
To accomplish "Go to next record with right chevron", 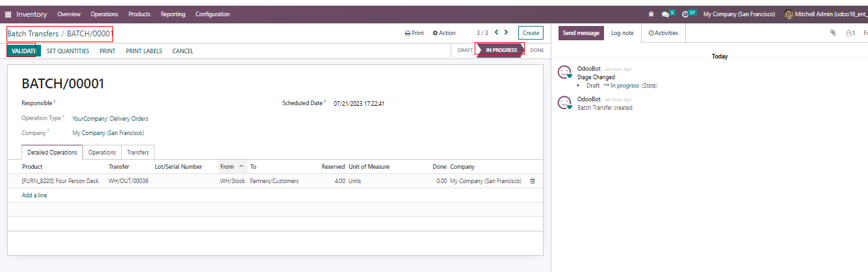I will [x=506, y=32].
